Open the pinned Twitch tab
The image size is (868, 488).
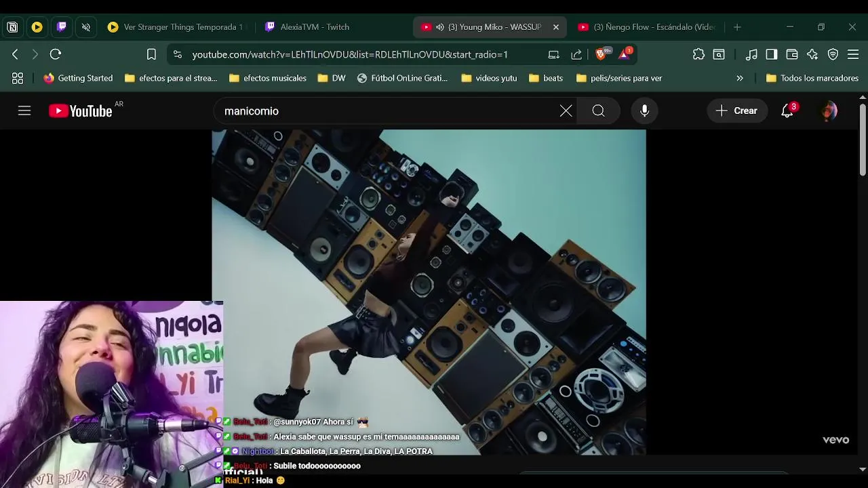tap(61, 27)
